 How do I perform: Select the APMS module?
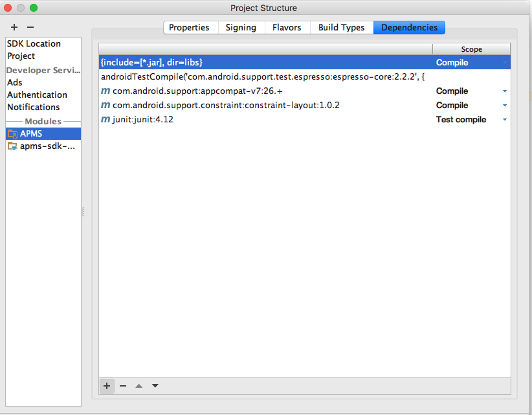(x=43, y=134)
